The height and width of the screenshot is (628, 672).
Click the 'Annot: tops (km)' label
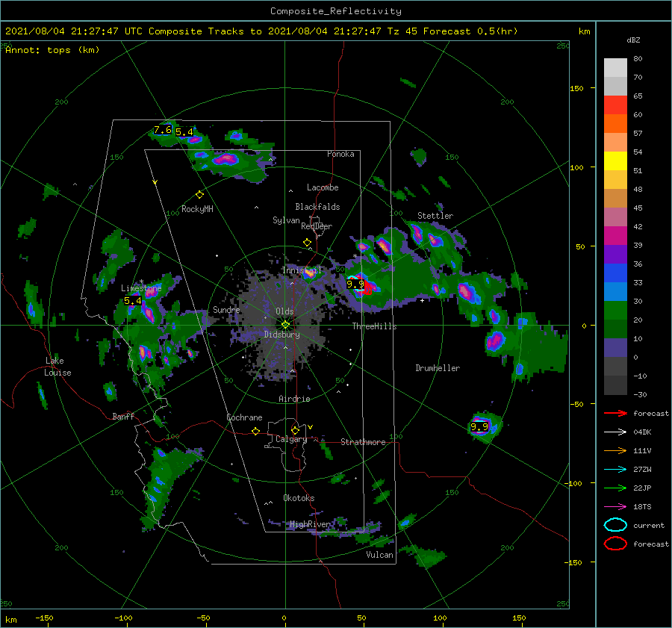52,50
